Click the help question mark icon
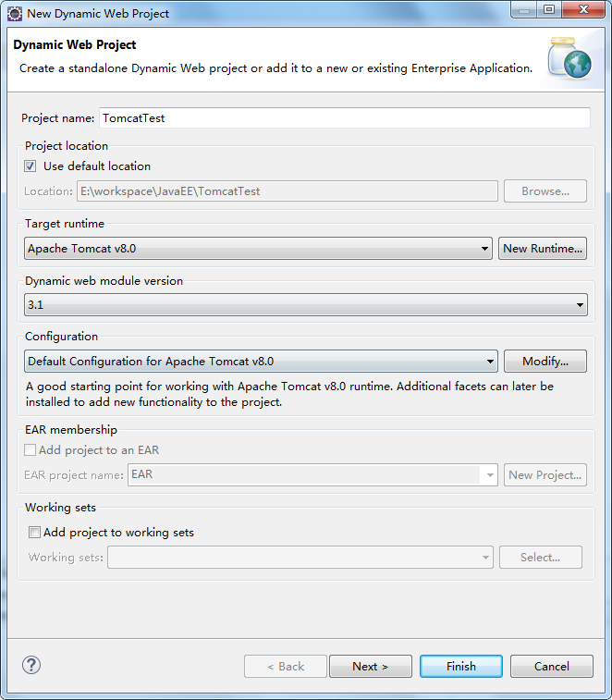The width and height of the screenshot is (612, 700). [31, 665]
